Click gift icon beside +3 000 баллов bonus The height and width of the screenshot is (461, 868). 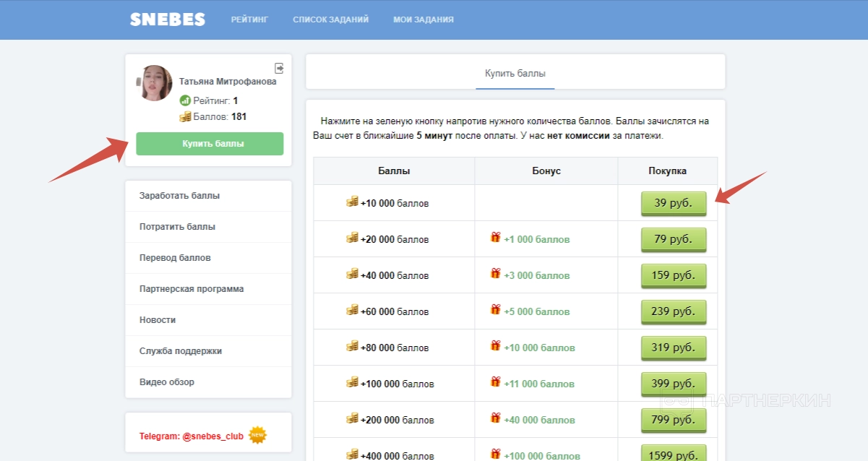(496, 274)
